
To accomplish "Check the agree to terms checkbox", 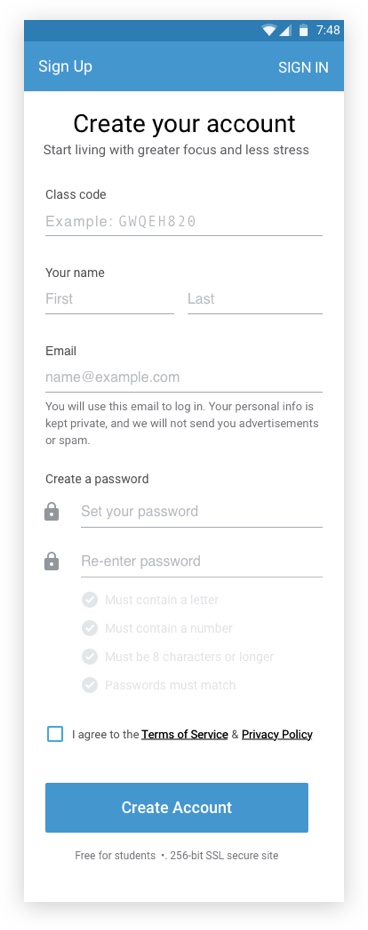I will click(55, 734).
